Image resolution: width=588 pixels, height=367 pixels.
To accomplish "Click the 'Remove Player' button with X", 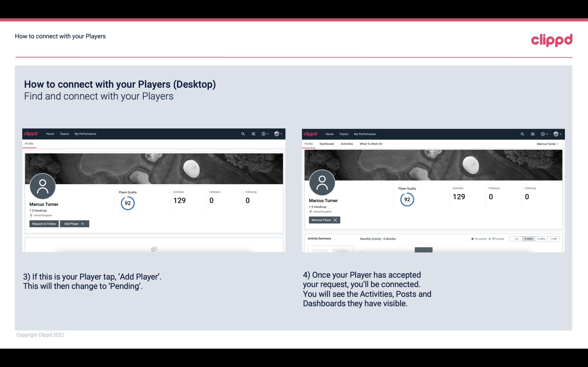I will [x=324, y=220].
